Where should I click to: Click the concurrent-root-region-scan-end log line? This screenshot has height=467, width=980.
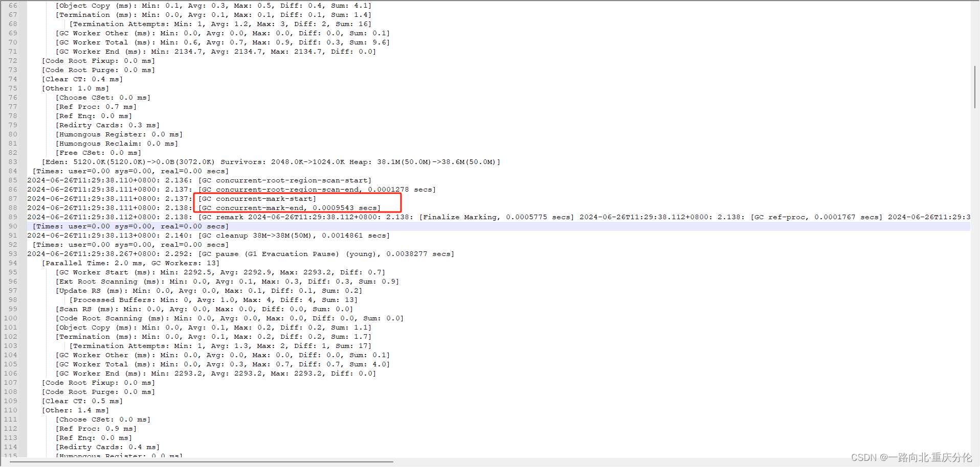(232, 190)
